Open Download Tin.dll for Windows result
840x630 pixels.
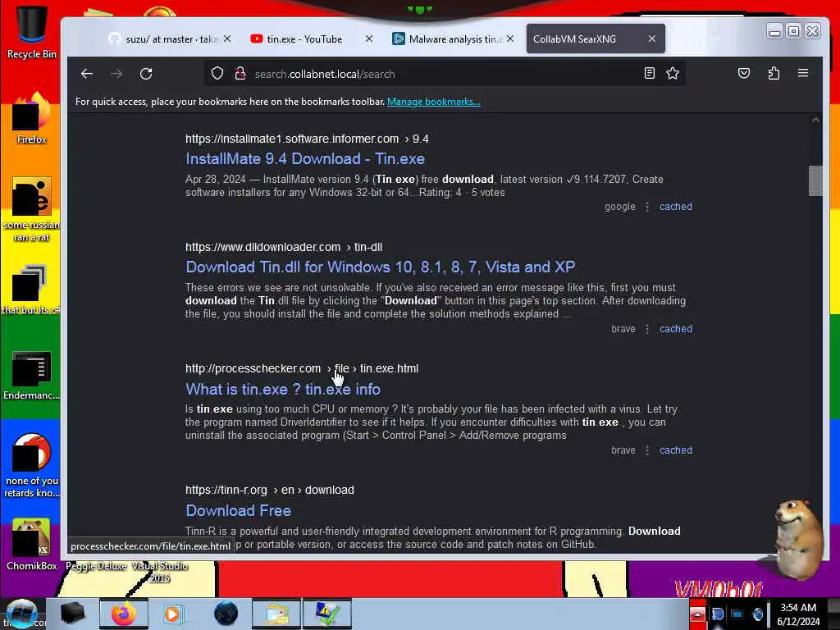coord(381,267)
